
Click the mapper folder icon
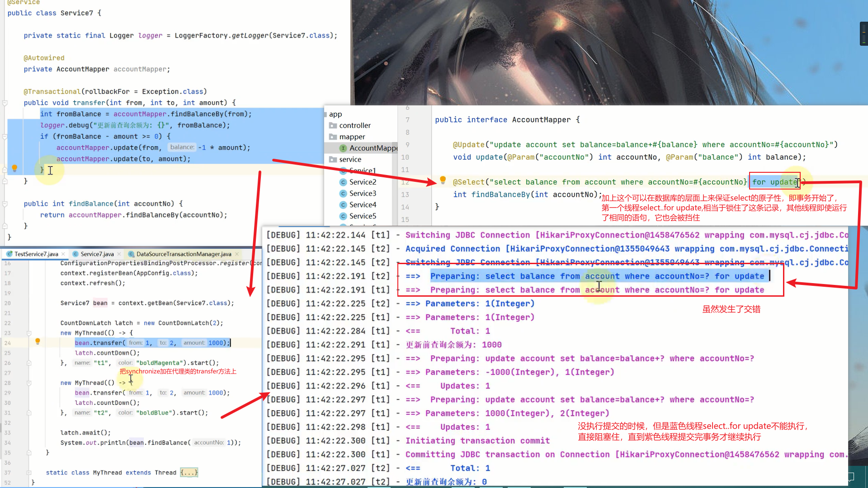point(333,137)
